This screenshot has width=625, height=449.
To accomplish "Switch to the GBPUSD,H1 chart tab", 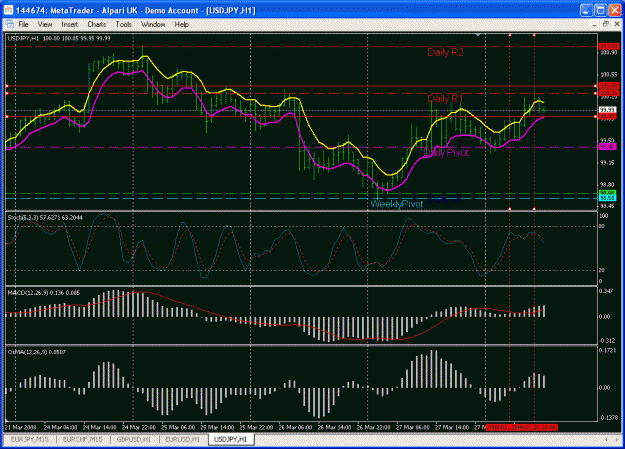I will coord(134,439).
